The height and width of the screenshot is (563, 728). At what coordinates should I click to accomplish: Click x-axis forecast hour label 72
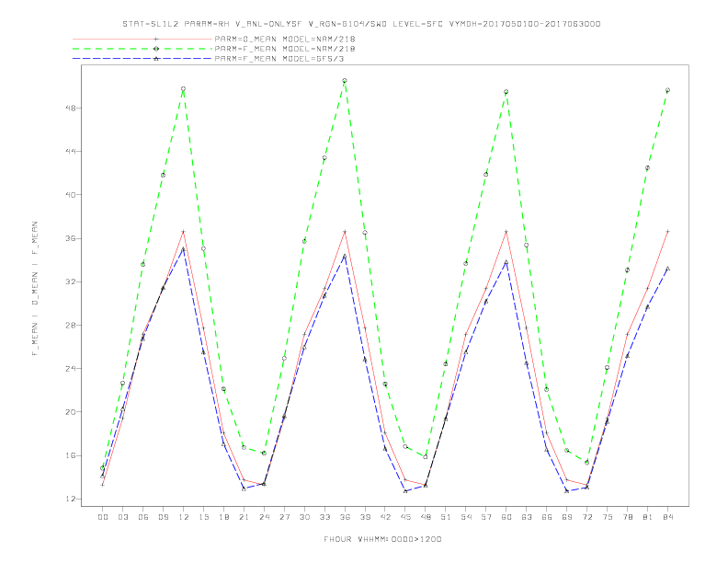tap(587, 517)
